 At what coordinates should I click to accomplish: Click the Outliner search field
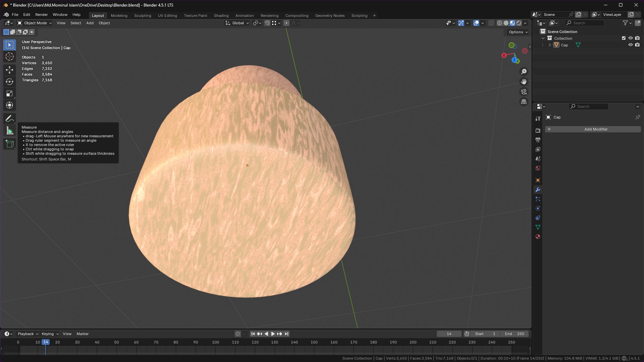coord(585,23)
